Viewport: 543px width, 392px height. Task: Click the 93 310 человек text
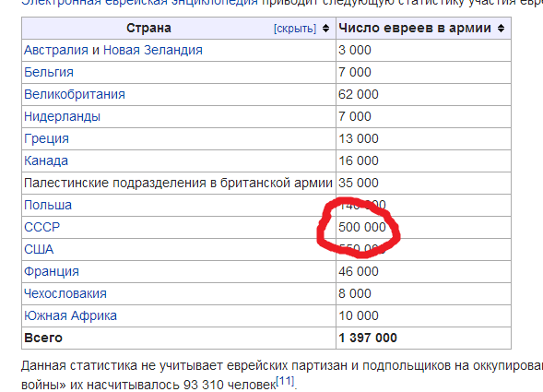tap(230, 385)
